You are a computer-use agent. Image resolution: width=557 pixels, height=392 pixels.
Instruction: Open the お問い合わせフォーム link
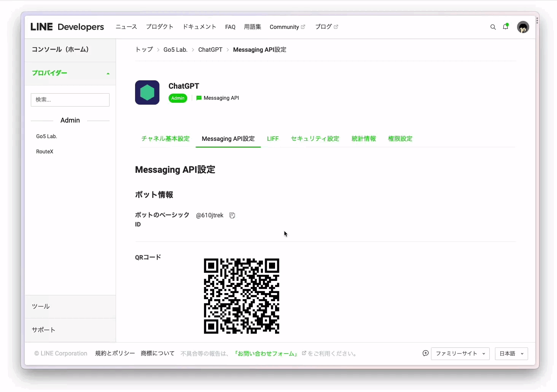point(267,354)
